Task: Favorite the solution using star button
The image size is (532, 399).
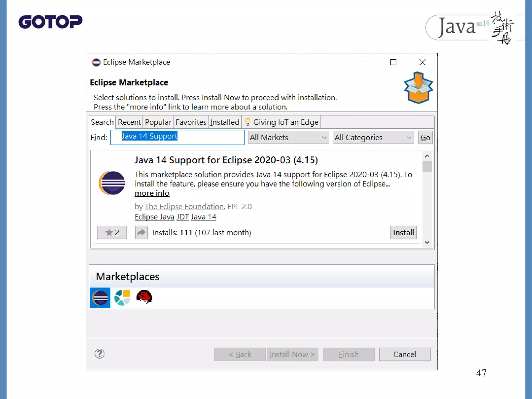Action: pos(112,232)
